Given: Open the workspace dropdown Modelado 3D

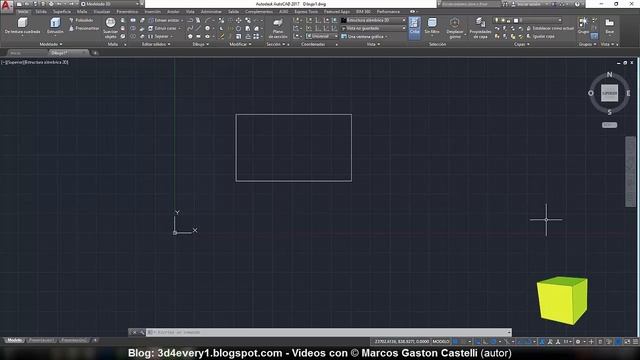Looking at the screenshot, I should point(109,4).
